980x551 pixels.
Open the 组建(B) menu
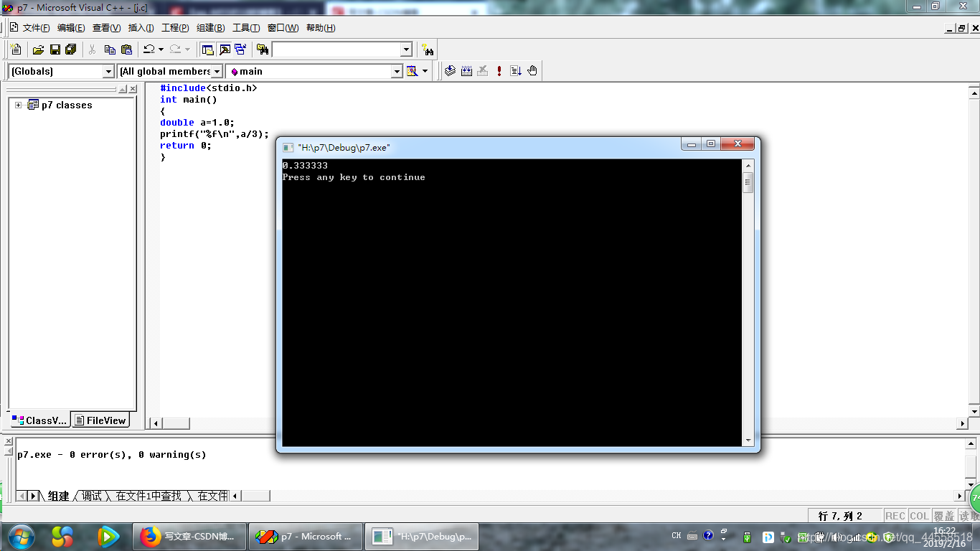[x=210, y=28]
